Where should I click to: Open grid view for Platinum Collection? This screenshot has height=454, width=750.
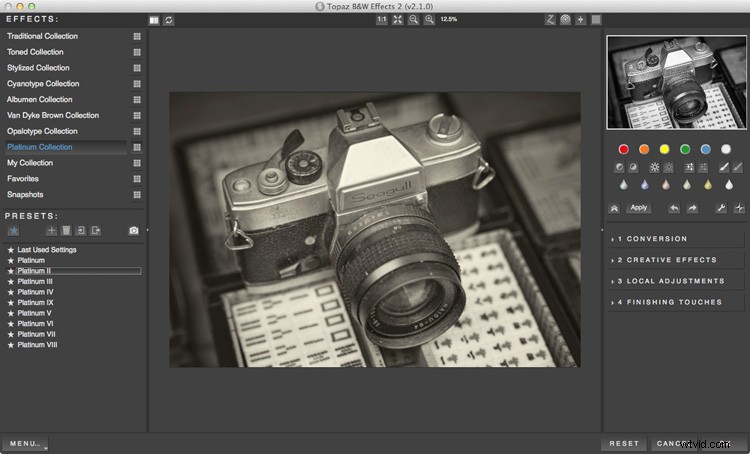137,147
